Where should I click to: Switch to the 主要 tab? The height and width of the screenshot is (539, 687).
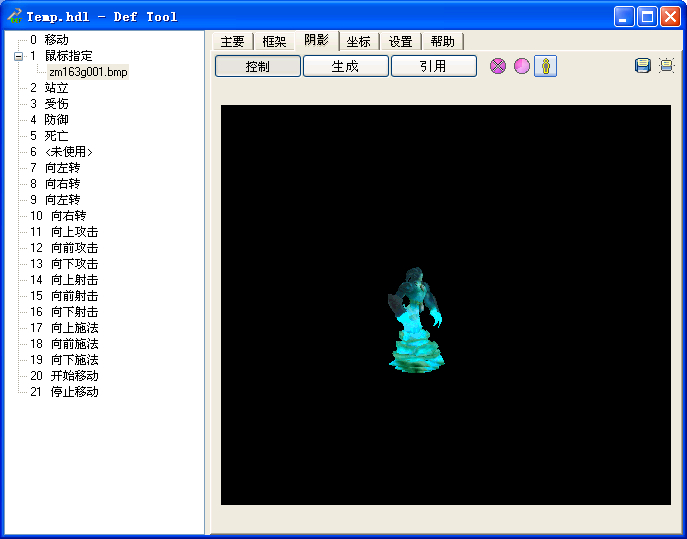coord(232,41)
